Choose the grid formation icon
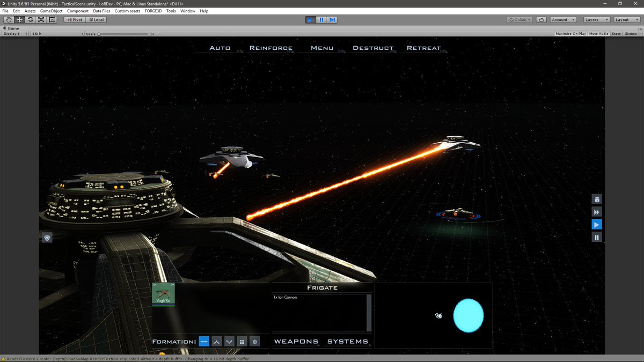This screenshot has height=362, width=644. click(x=242, y=341)
